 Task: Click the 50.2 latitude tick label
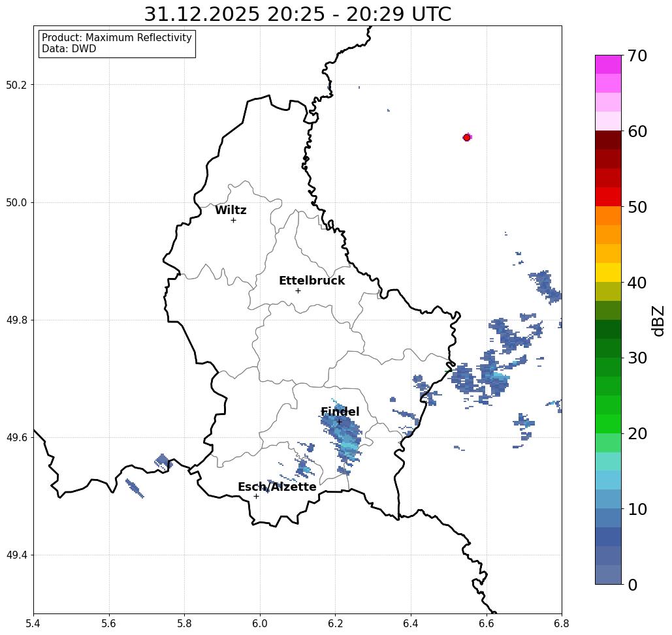pyautogui.click(x=16, y=85)
